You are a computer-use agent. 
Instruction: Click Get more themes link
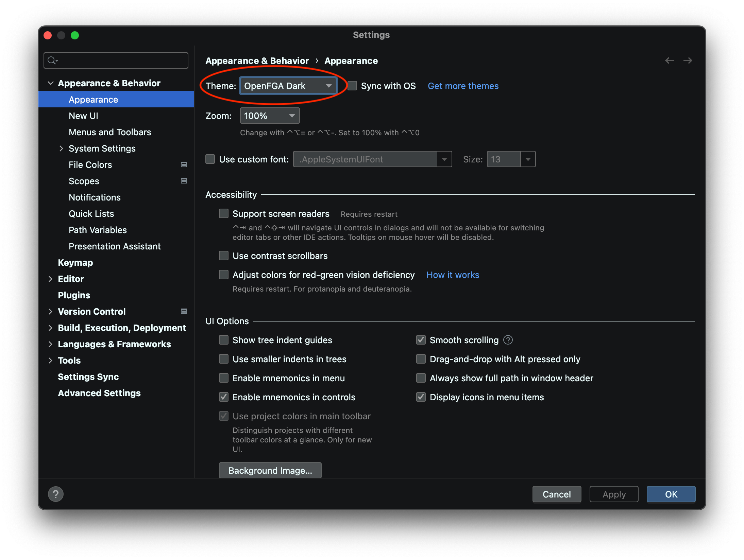(463, 86)
